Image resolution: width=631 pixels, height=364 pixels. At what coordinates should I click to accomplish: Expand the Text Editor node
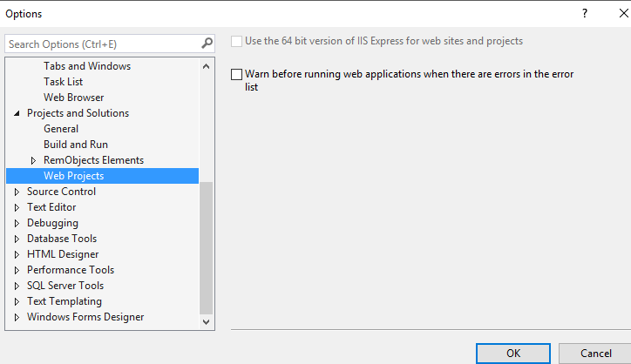pos(17,207)
